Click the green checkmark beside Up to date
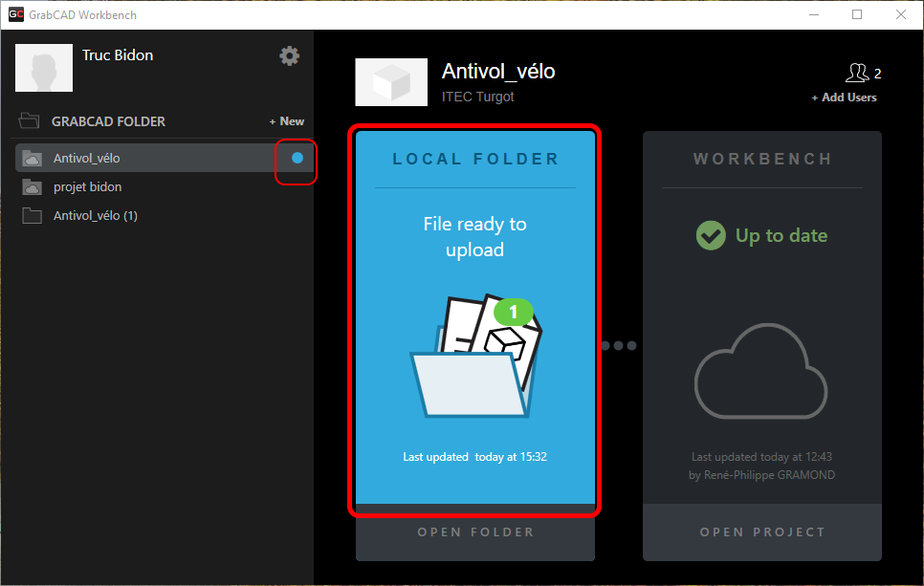 [x=712, y=235]
